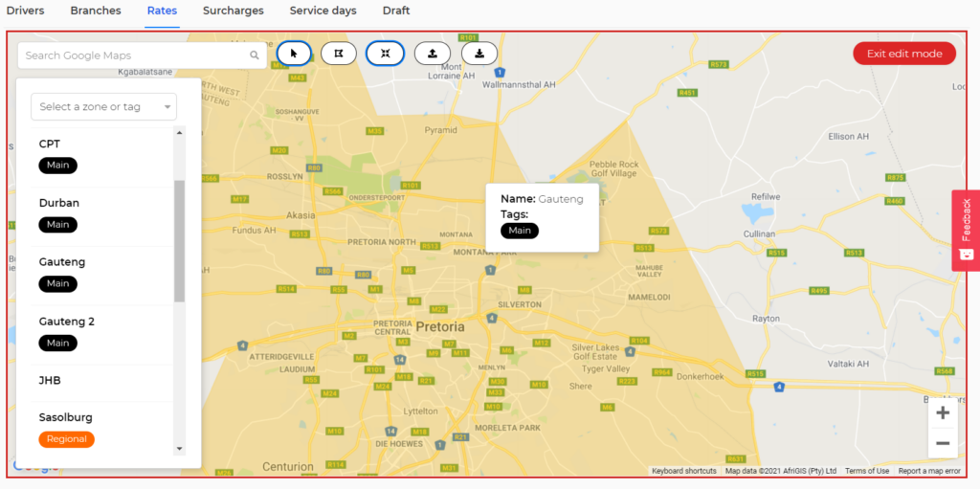Click the Centurion label on map
980x489 pixels.
[287, 466]
